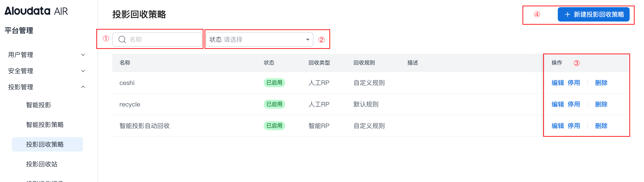Go to 智能投影策略 page
Viewport: 644px width, 182px height.
45,125
